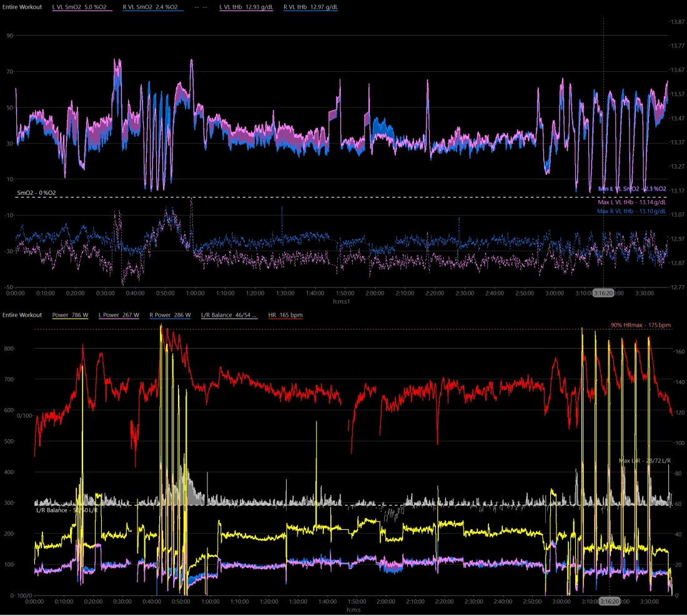687x616 pixels.
Task: Toggle the L VL tHb series legend
Action: [x=246, y=7]
